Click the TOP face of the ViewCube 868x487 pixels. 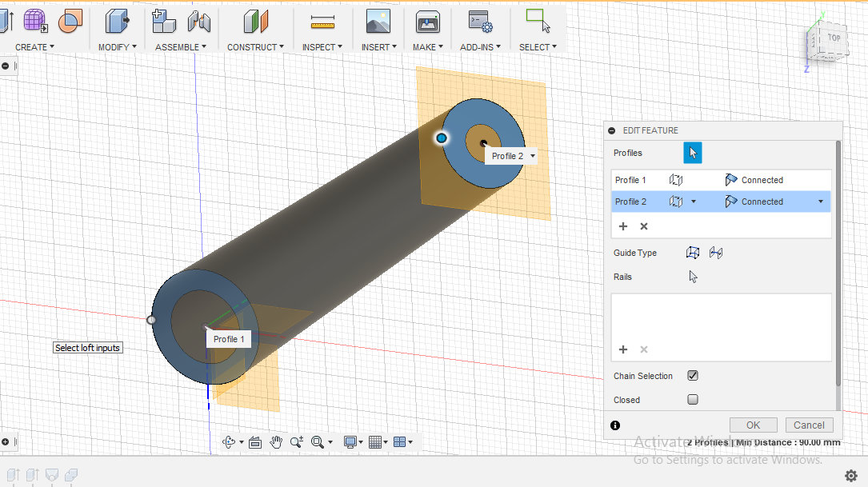point(834,38)
